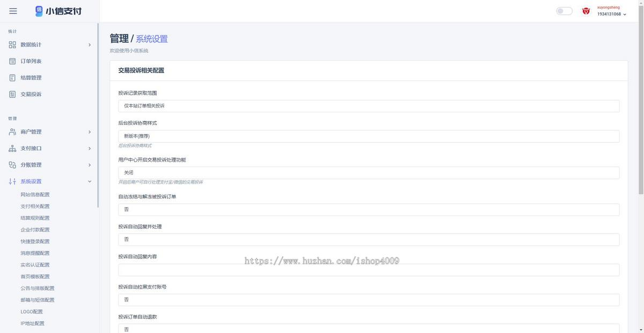
Task: Click the 结算管理 document icon
Action: [12, 78]
